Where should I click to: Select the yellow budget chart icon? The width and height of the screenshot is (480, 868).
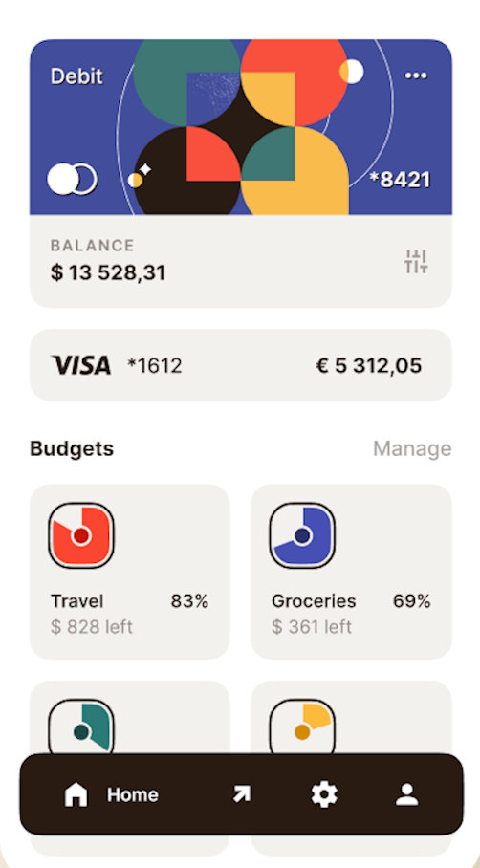pos(302,727)
